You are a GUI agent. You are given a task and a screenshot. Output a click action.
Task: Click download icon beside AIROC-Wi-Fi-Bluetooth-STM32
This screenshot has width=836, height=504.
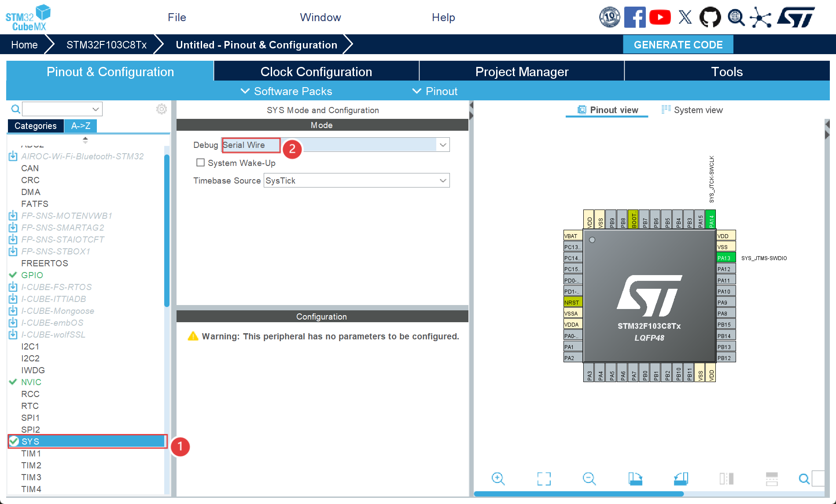[x=13, y=156]
